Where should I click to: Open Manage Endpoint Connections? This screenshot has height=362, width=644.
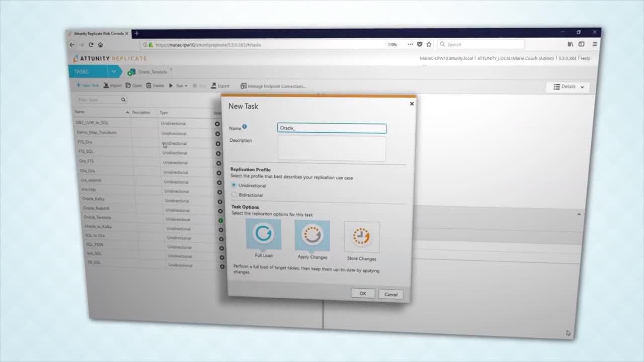[x=273, y=86]
